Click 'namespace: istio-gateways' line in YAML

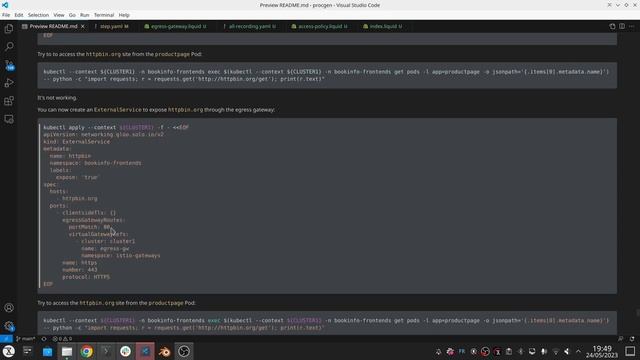(x=120, y=256)
